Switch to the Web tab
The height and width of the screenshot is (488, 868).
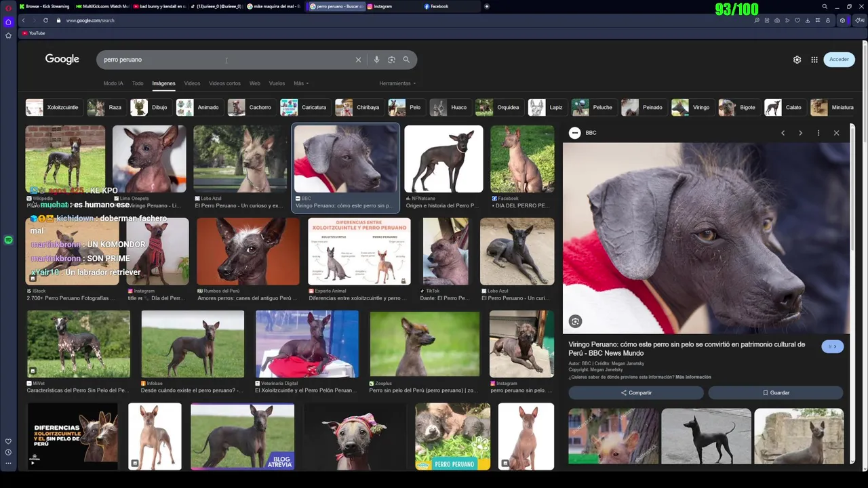[x=255, y=83]
